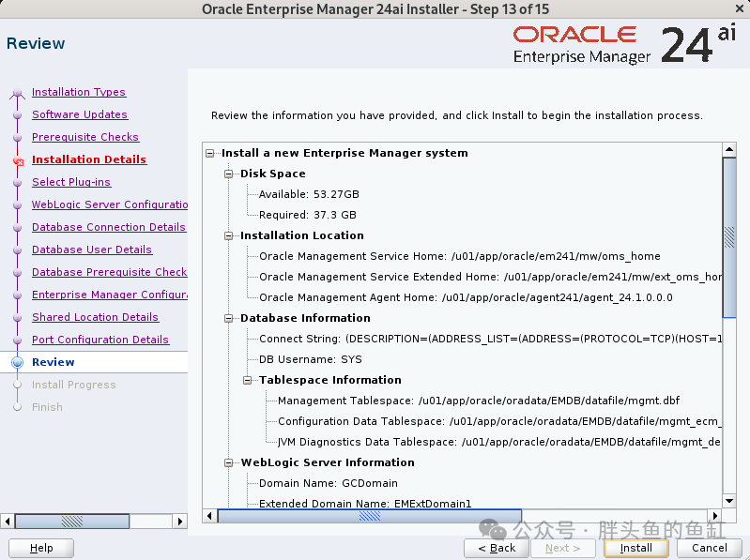The image size is (750, 560).
Task: Click the Software Updates step bullet
Action: [x=17, y=115]
